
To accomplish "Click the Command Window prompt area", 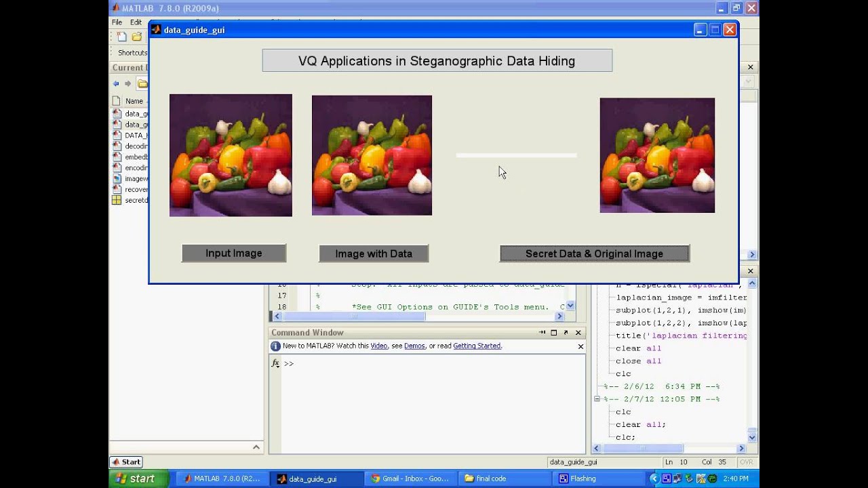I will tap(433, 404).
